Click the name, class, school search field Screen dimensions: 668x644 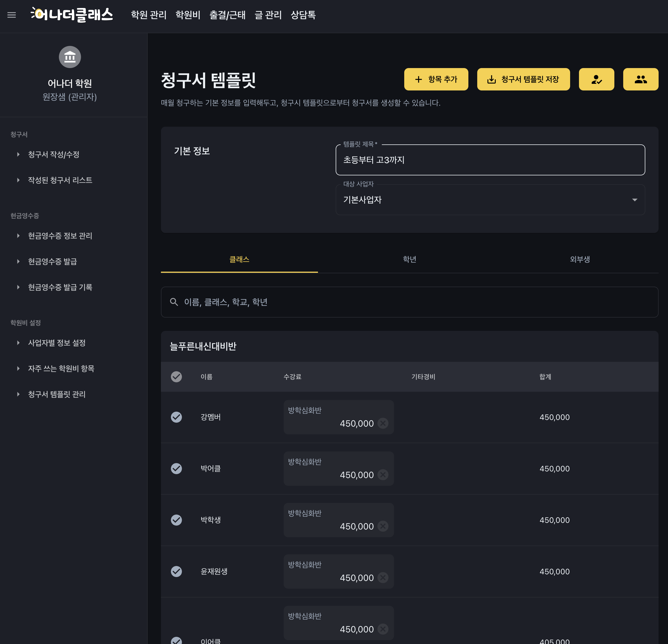(409, 302)
